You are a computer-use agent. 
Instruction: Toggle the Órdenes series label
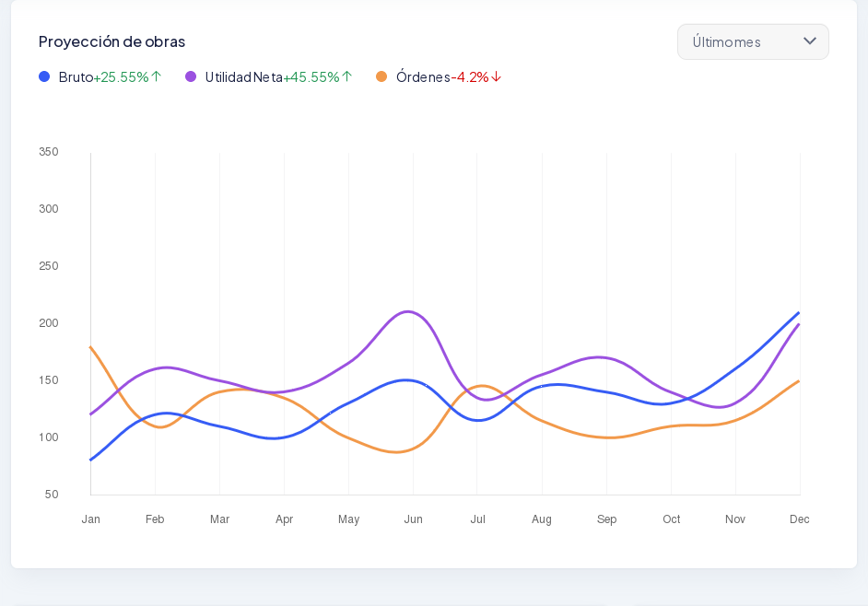point(423,76)
